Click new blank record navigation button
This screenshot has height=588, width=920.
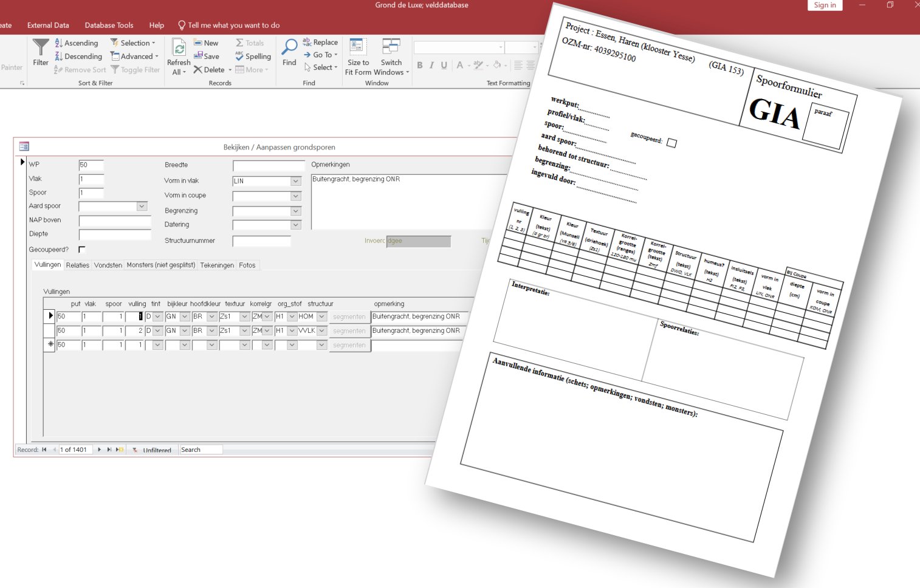tap(120, 450)
